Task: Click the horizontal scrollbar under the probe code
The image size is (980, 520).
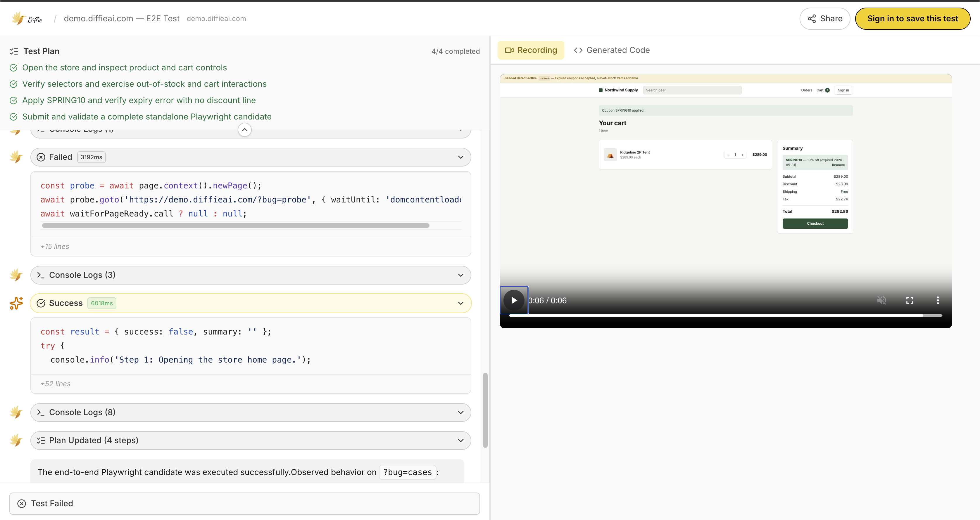Action: pyautogui.click(x=235, y=226)
